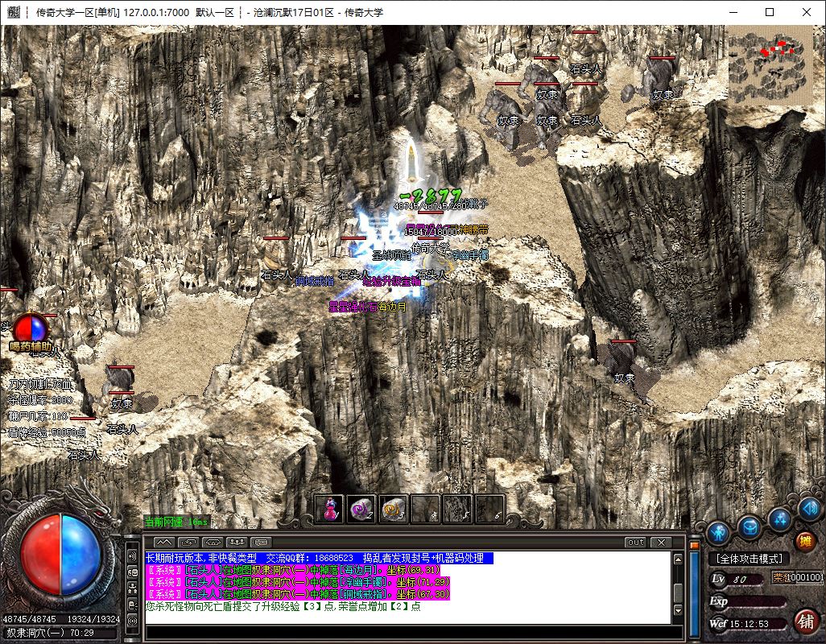Click the 盾牌经验:50058点 stat text
The height and width of the screenshot is (644, 826).
(47, 433)
